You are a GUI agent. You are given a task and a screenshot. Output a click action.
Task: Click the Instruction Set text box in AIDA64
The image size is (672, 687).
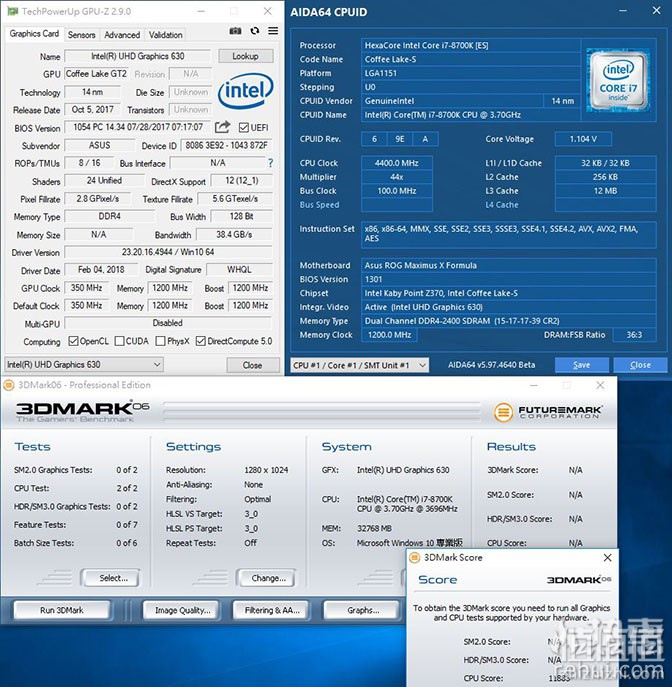pos(508,234)
